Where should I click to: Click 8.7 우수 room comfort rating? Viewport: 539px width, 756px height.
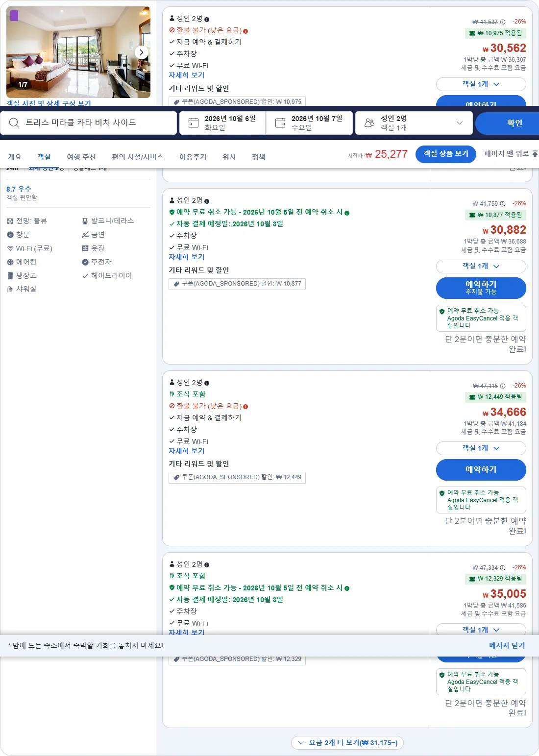pos(19,189)
